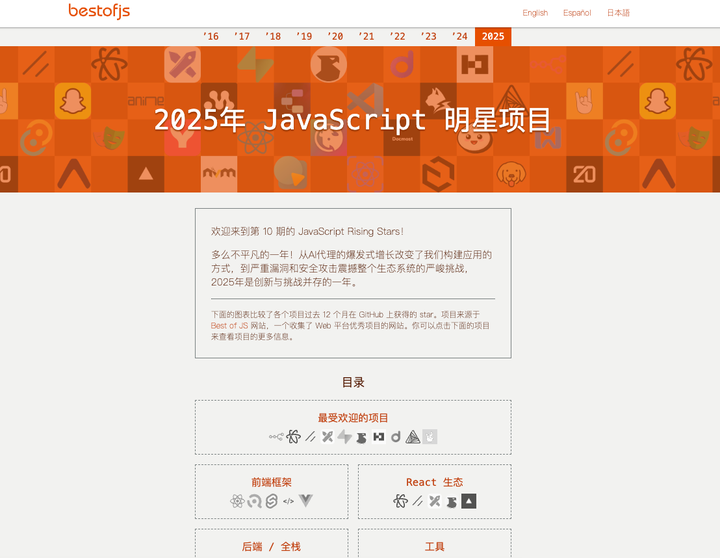The height and width of the screenshot is (558, 720).
Task: Click the n8n icon under 最受欢迎的项目
Action: click(x=276, y=437)
